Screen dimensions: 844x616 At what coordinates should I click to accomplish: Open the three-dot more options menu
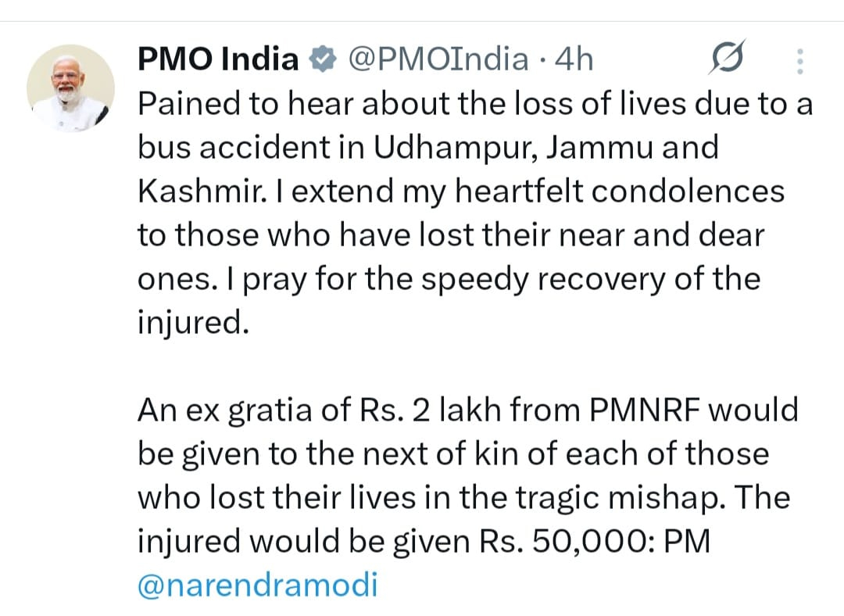pyautogui.click(x=798, y=60)
